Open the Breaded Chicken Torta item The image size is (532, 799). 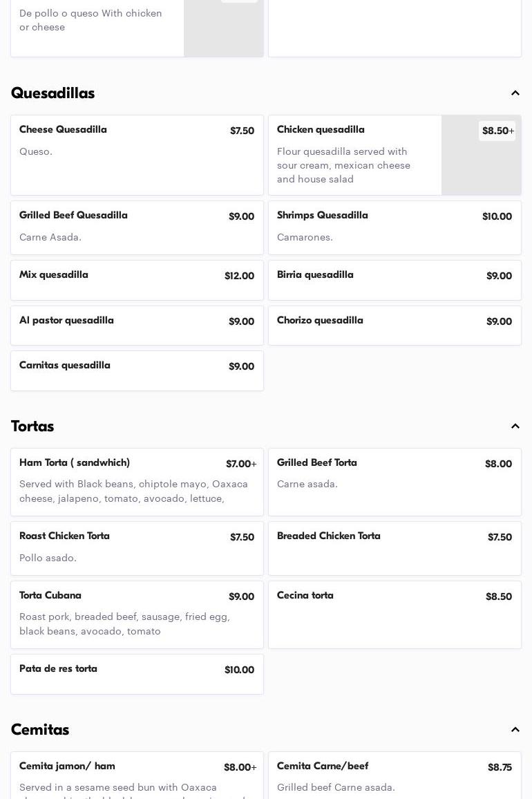coord(395,548)
